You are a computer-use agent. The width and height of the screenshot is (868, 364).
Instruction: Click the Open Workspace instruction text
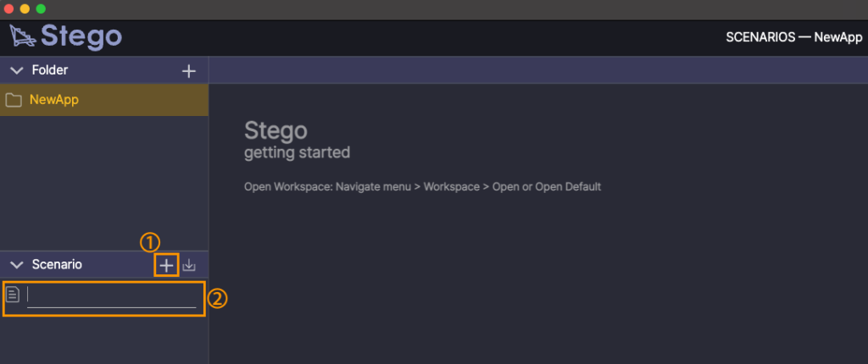[x=422, y=187]
